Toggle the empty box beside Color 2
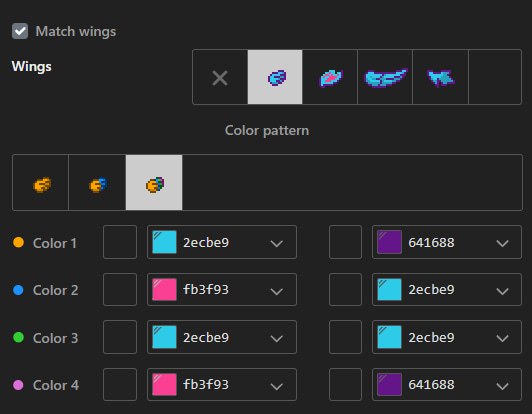 [x=120, y=289]
